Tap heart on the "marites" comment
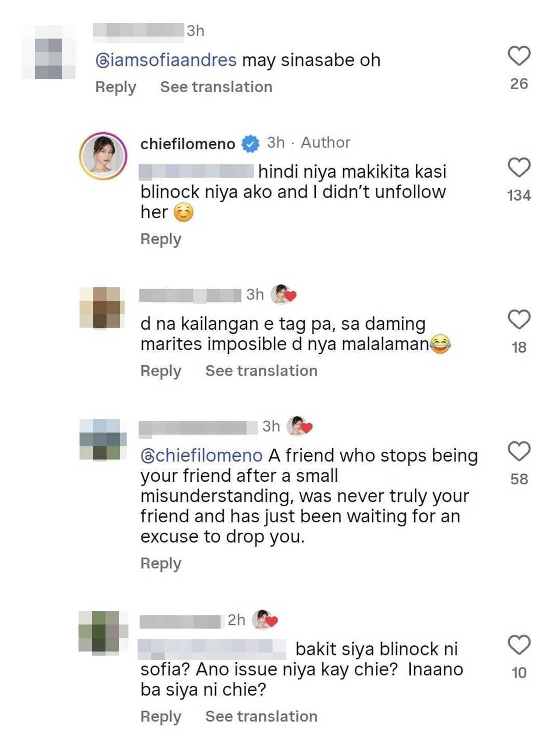560x752 pixels. click(519, 319)
